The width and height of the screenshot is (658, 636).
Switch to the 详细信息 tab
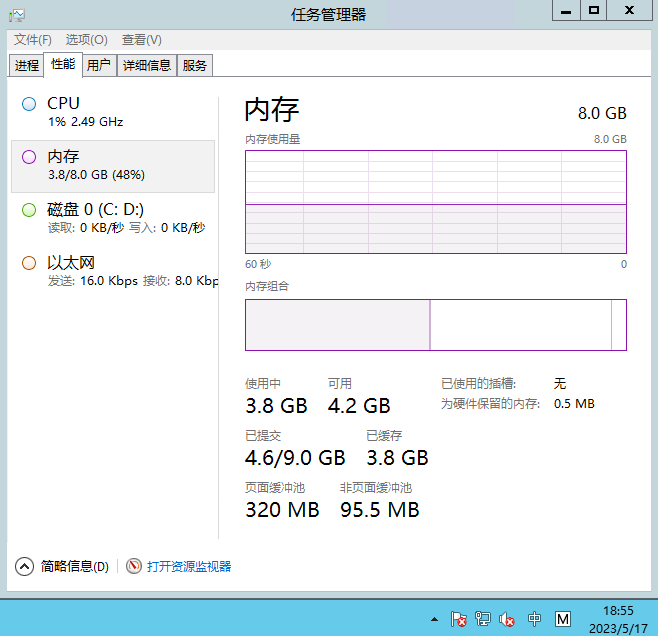tap(147, 66)
